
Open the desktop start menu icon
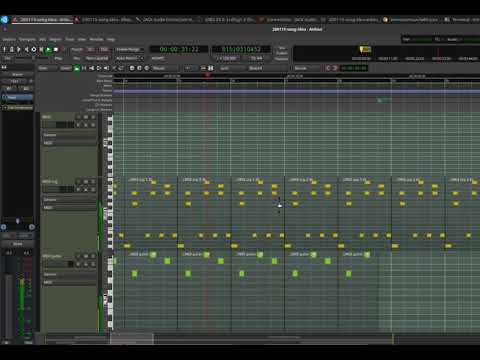4,20
